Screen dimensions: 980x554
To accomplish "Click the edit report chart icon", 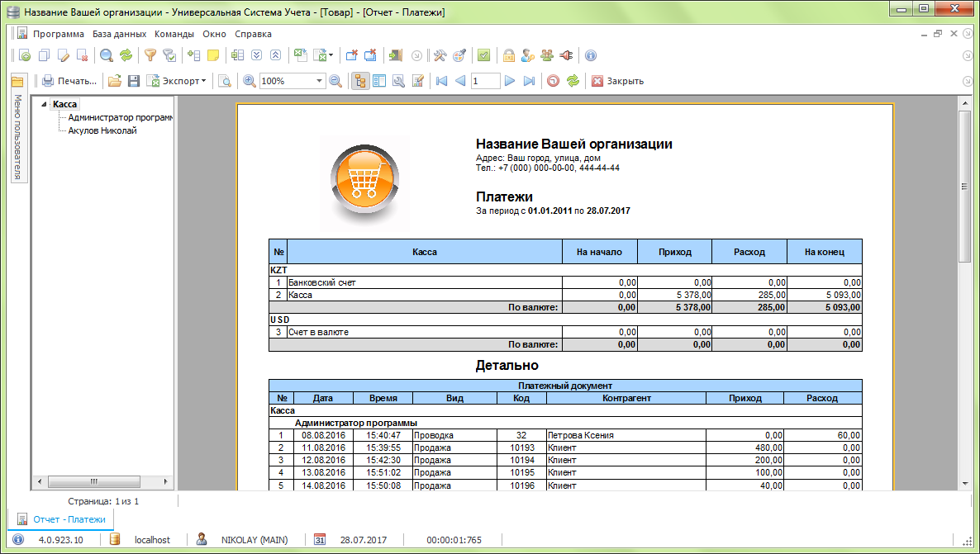I will pyautogui.click(x=418, y=81).
